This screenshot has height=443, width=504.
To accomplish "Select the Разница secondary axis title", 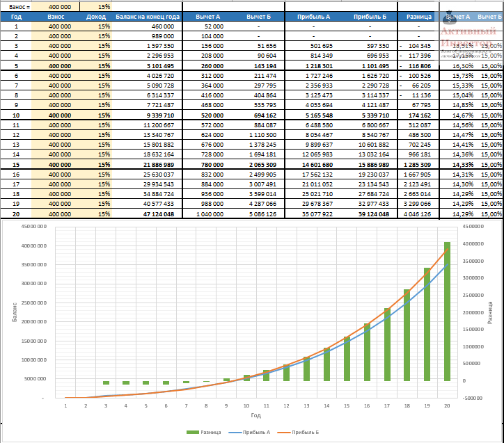I will (490, 312).
